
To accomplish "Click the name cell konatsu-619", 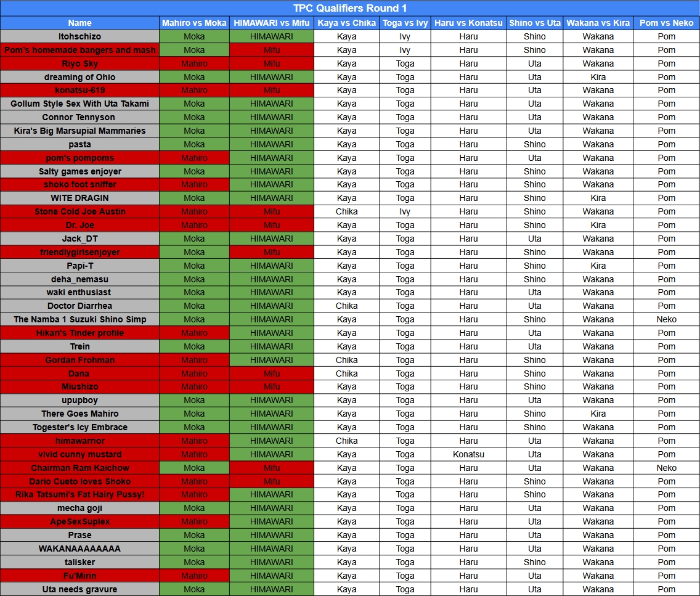I will point(80,90).
